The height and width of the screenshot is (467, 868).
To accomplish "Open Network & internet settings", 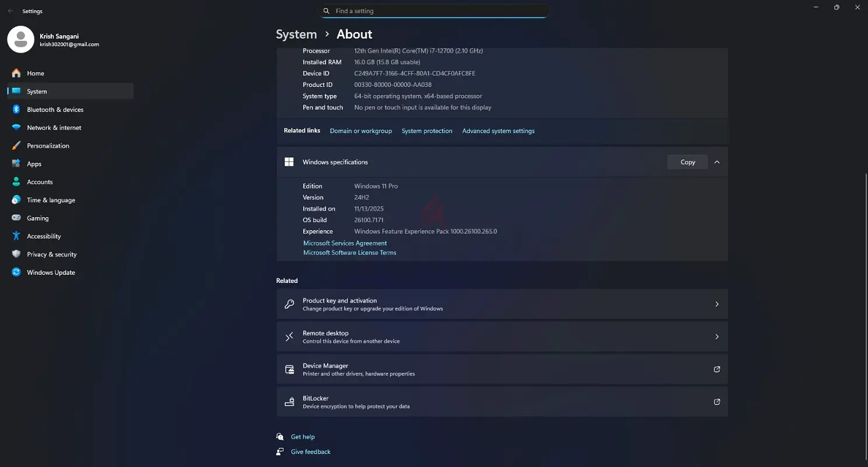I will click(70, 127).
